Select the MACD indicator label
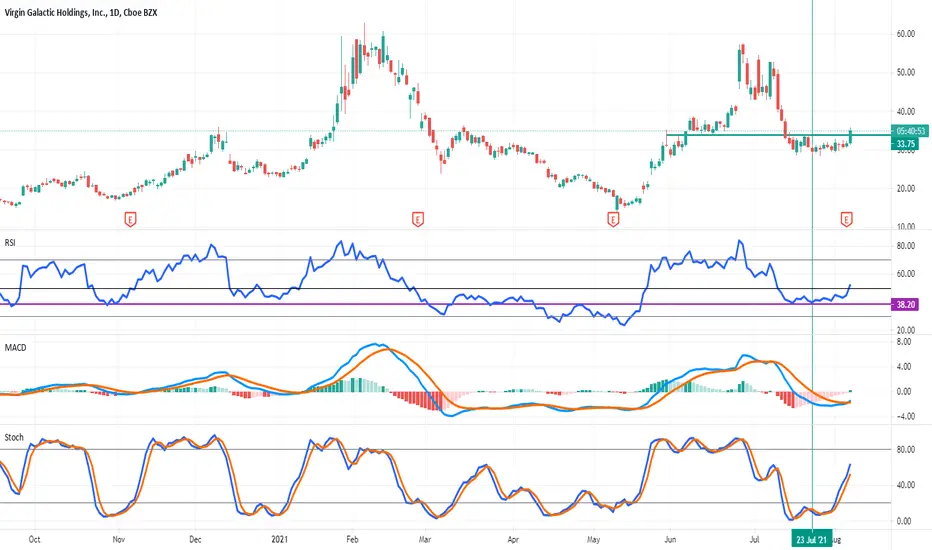 [15, 348]
